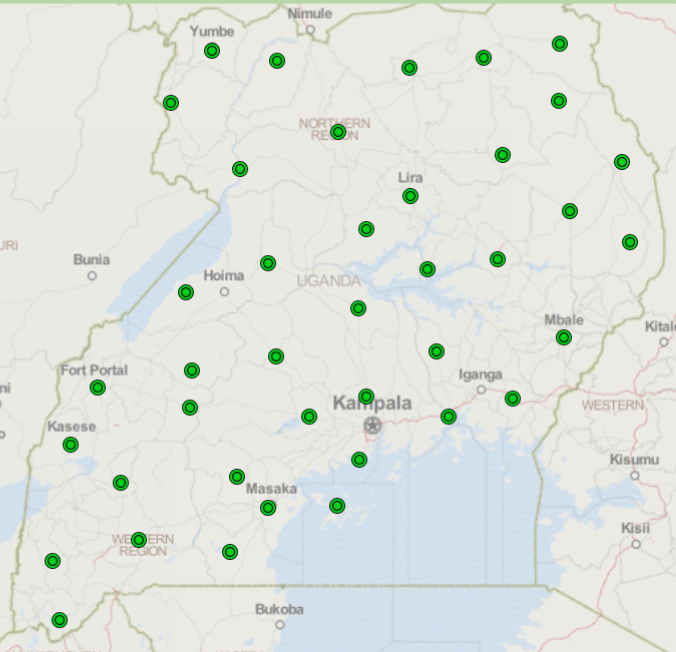This screenshot has width=676, height=652.
Task: Click the Kampala capital star symbol
Action: (x=373, y=426)
